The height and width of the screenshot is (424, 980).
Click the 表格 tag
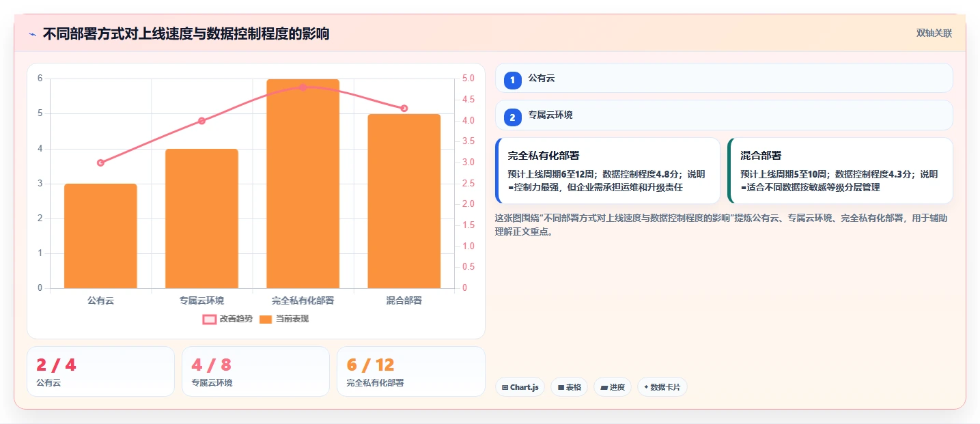tap(569, 387)
